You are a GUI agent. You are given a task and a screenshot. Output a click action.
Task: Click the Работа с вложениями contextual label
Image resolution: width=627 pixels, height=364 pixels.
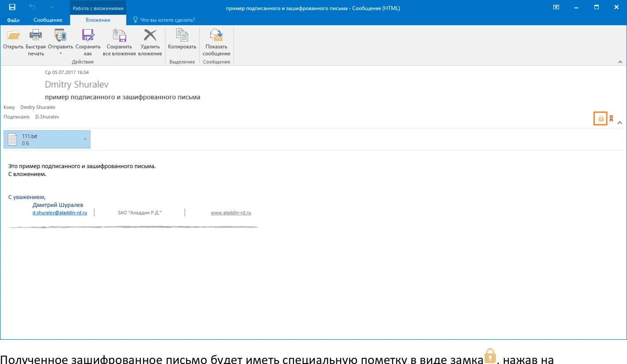98,8
